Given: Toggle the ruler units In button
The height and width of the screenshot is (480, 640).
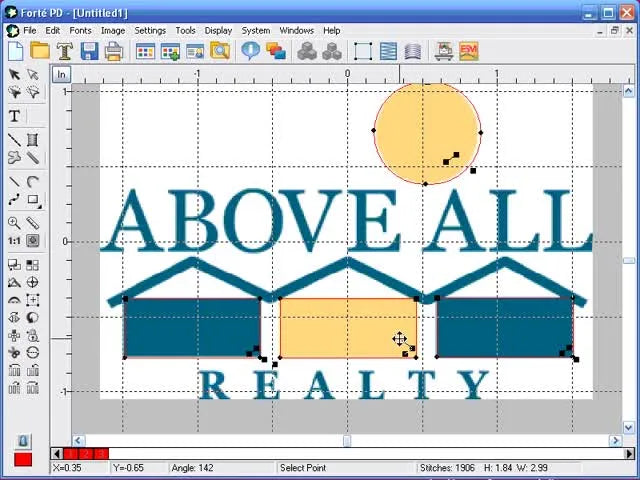Looking at the screenshot, I should pos(61,74).
